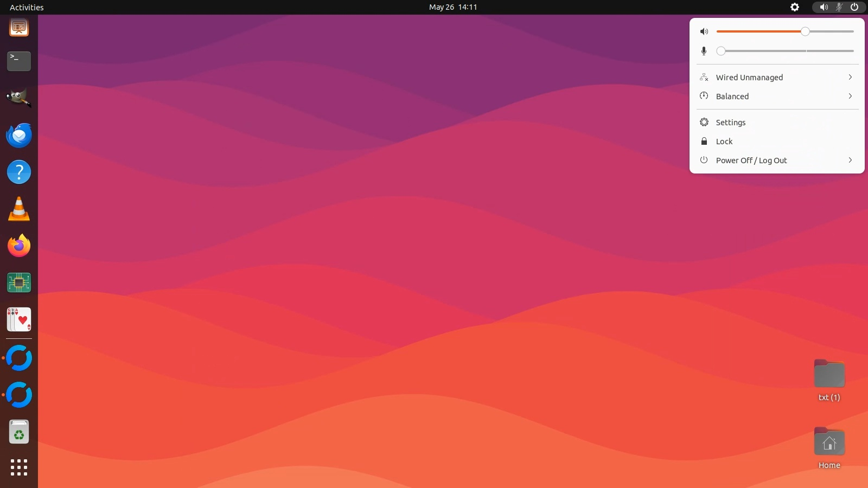Click the output volume slider handle
Viewport: 868px width, 488px height.
pos(805,31)
